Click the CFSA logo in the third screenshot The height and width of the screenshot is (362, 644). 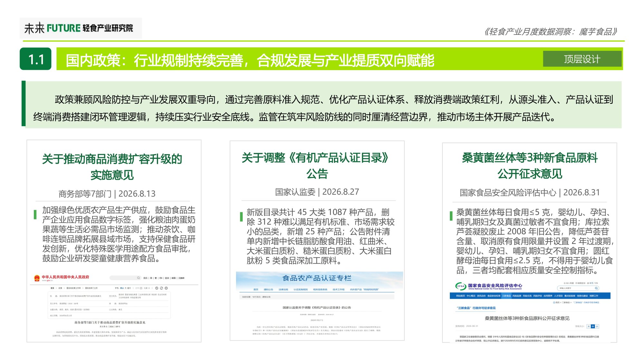(x=461, y=286)
